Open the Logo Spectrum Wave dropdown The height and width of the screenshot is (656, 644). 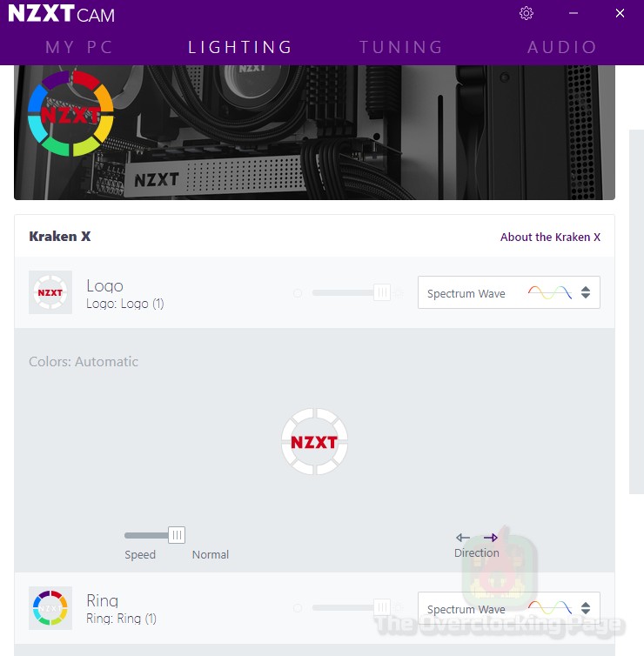(x=509, y=292)
